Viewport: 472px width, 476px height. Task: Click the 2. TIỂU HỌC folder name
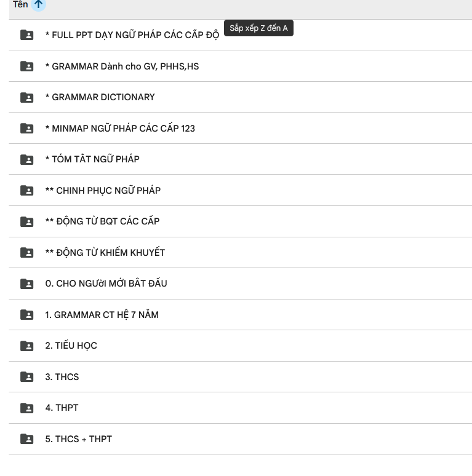(71, 346)
